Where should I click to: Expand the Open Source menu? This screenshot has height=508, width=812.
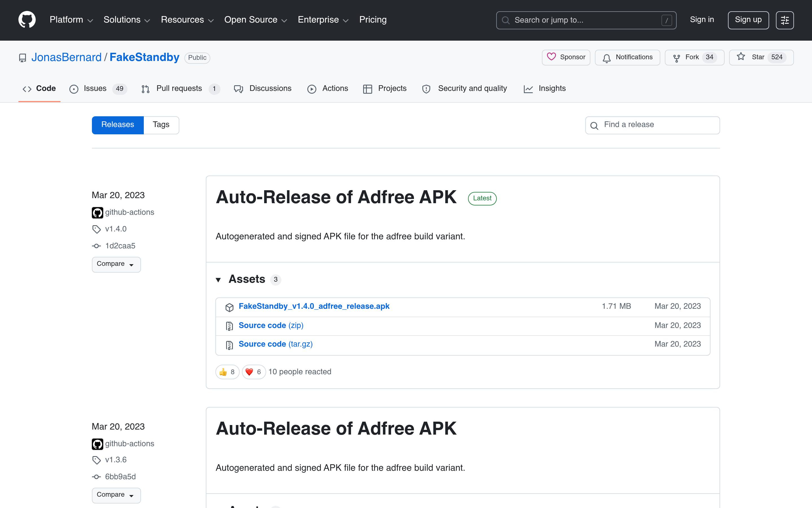(x=256, y=20)
